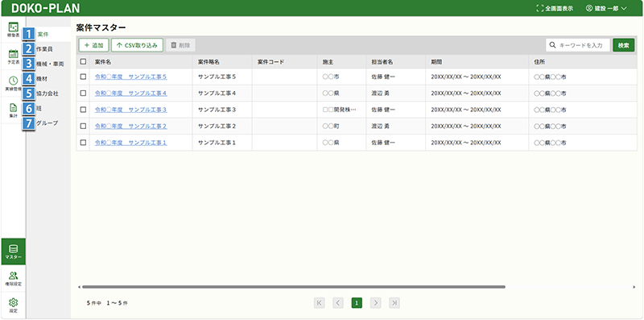Check the box for サンプル工事３ row
Image resolution: width=644 pixels, height=320 pixels.
[84, 110]
